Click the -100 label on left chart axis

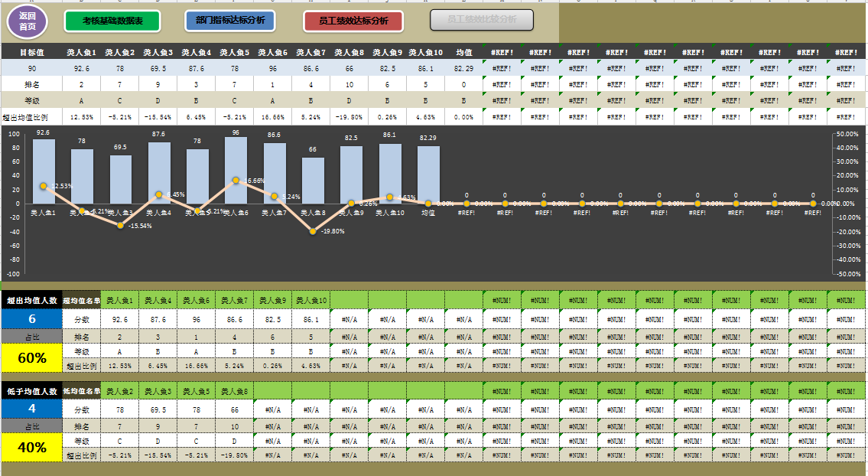[x=13, y=274]
